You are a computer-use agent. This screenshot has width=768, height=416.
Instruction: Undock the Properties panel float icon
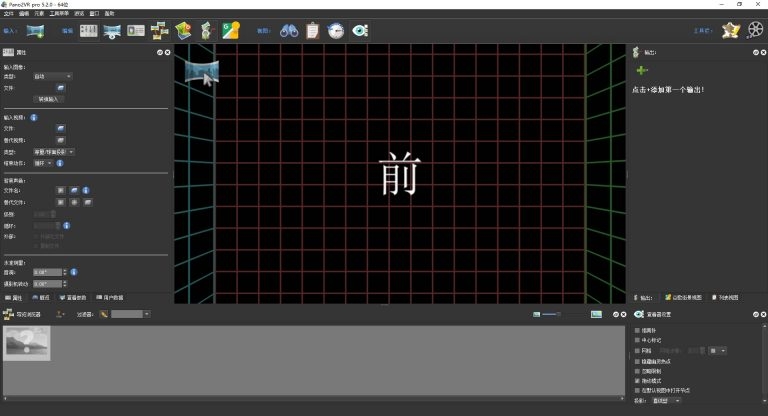tap(160, 52)
